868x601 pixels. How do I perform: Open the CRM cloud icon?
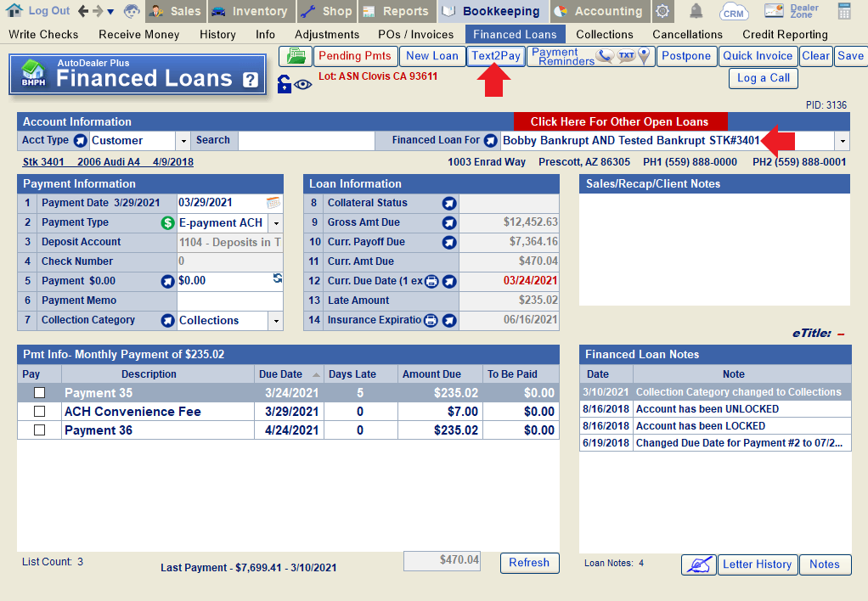(733, 11)
